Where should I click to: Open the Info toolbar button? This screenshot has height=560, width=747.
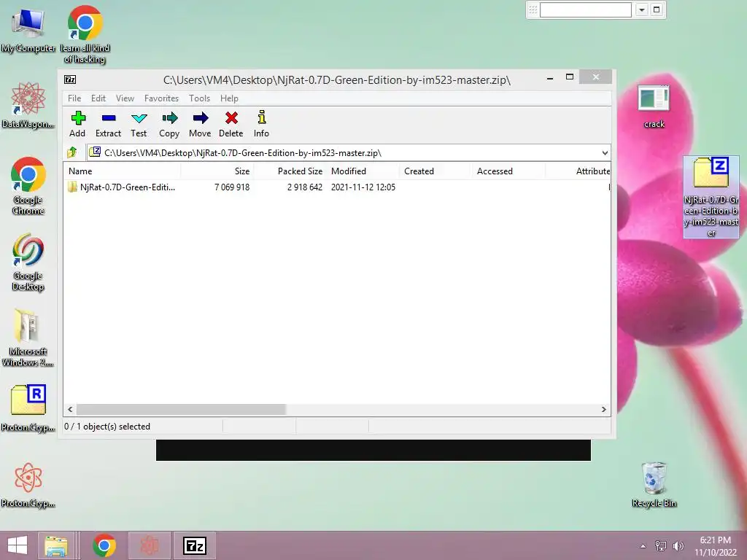pos(261,124)
